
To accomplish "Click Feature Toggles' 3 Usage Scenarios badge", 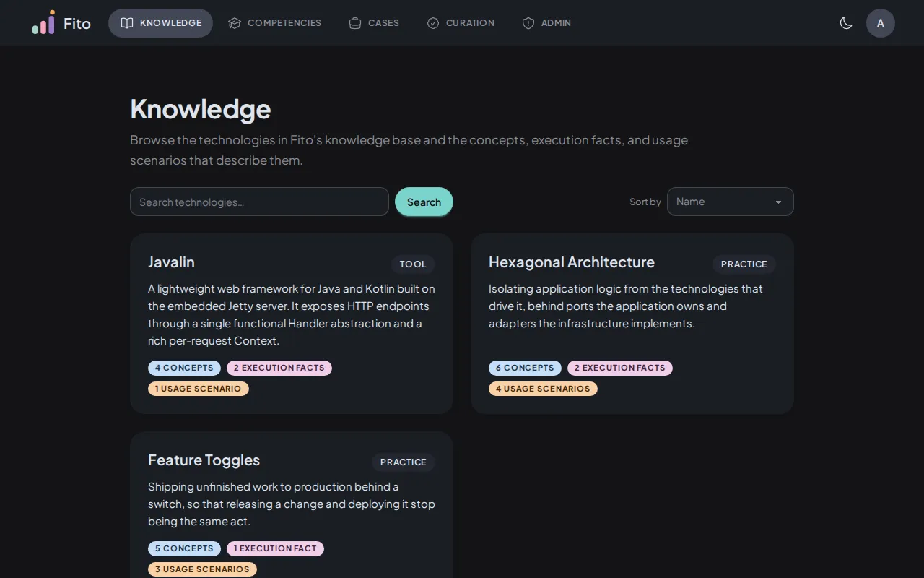I will [202, 569].
